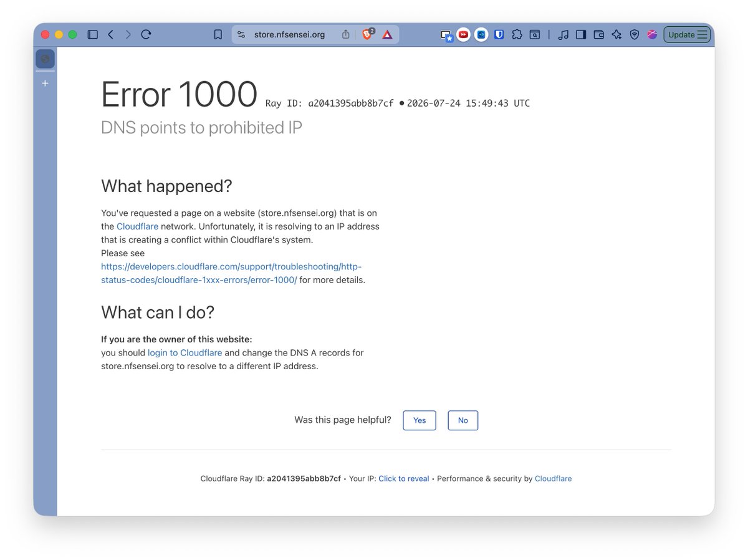The height and width of the screenshot is (560, 748).
Task: Open the media control music note icon
Action: [x=563, y=35]
